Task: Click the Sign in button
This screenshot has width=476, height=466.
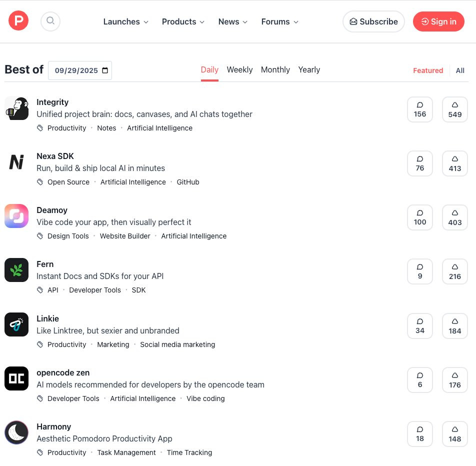Action: [x=438, y=21]
